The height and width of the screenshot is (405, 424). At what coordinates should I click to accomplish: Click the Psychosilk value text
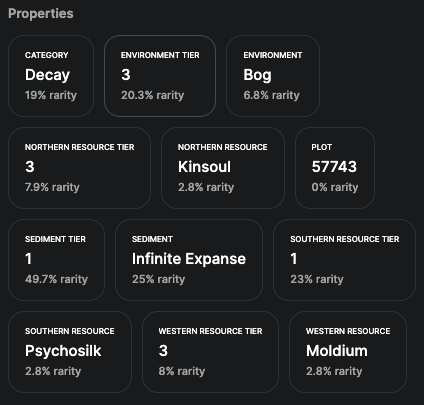(x=63, y=351)
